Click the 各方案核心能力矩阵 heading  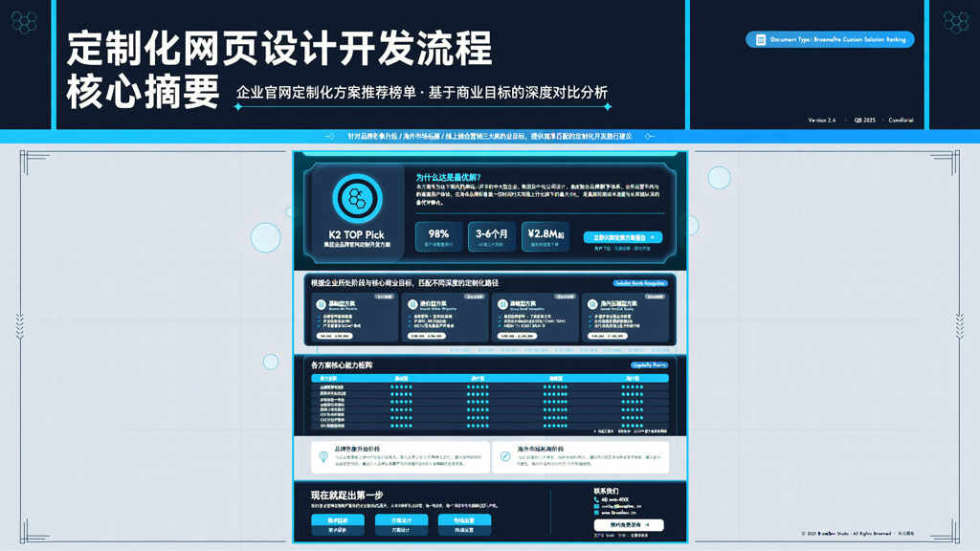pyautogui.click(x=342, y=365)
